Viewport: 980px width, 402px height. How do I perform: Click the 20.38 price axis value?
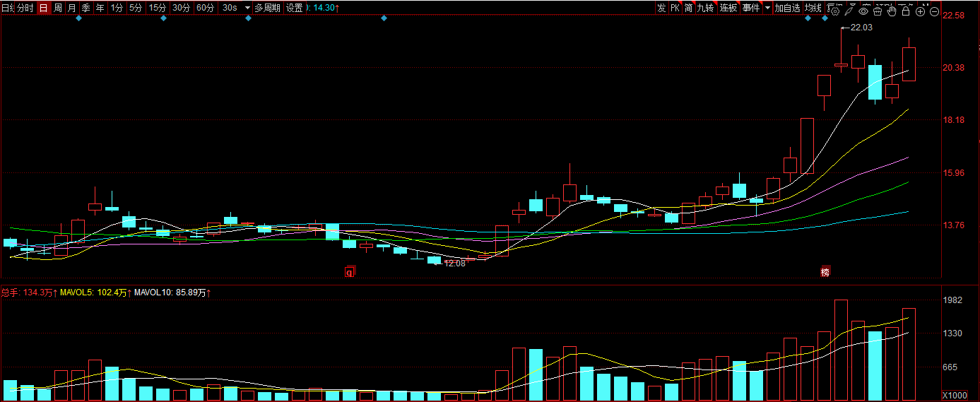tap(954, 68)
